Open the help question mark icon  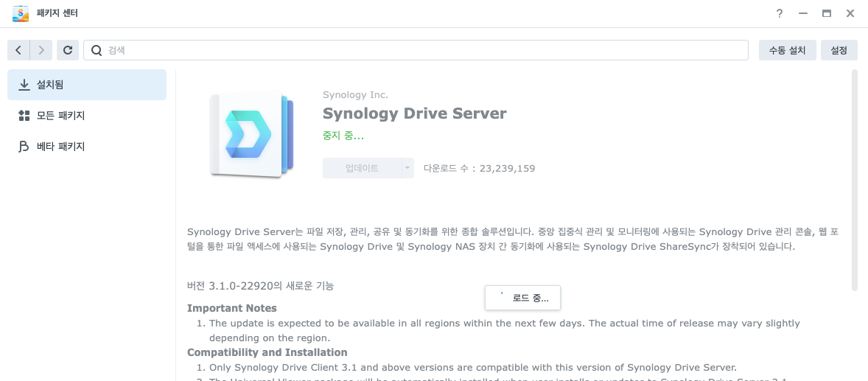click(x=780, y=13)
